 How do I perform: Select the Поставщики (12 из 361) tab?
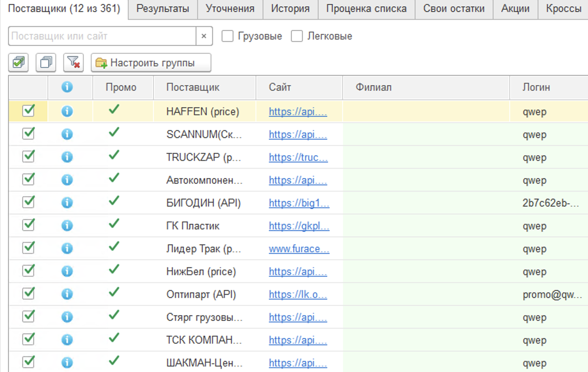(64, 9)
